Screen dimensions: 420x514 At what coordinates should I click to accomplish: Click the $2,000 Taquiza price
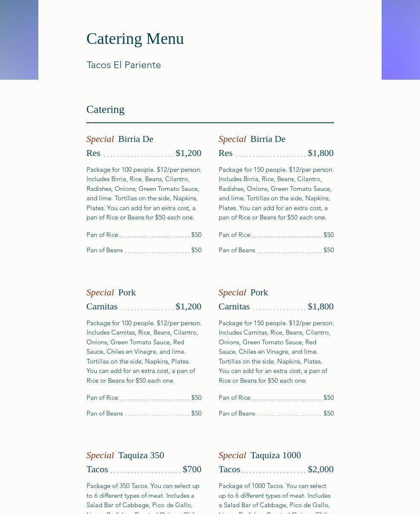320,469
